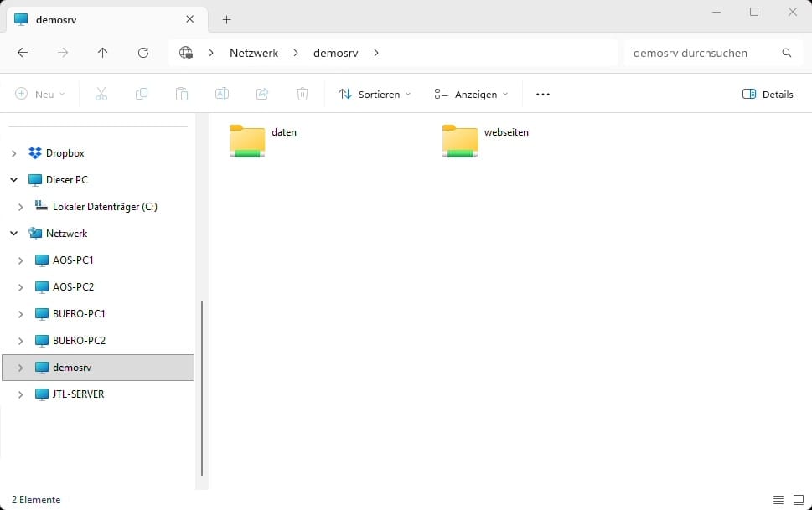Go up one folder level

tap(102, 52)
